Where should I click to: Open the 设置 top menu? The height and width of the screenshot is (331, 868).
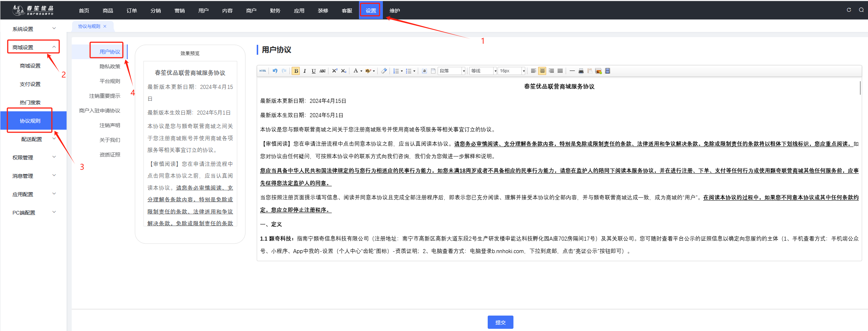pyautogui.click(x=371, y=10)
